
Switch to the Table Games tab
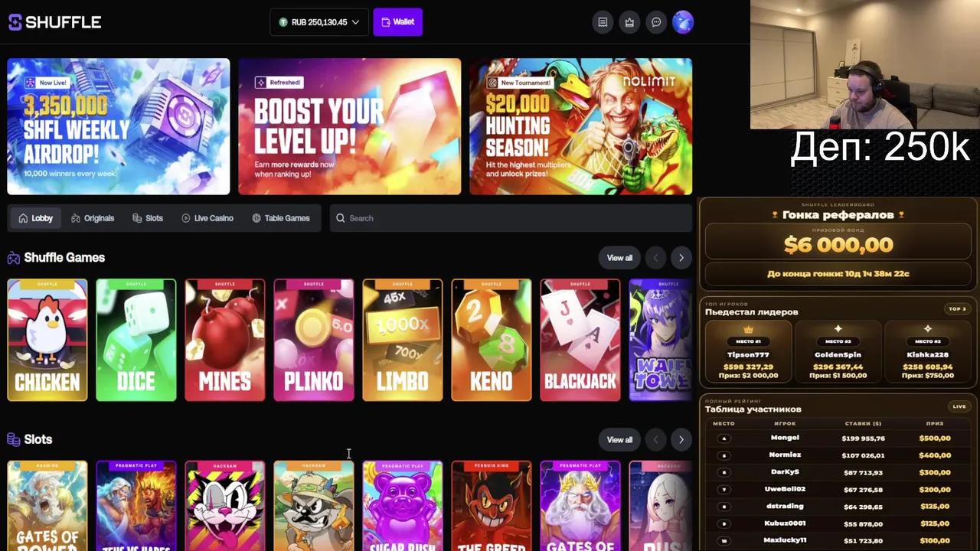pos(281,218)
